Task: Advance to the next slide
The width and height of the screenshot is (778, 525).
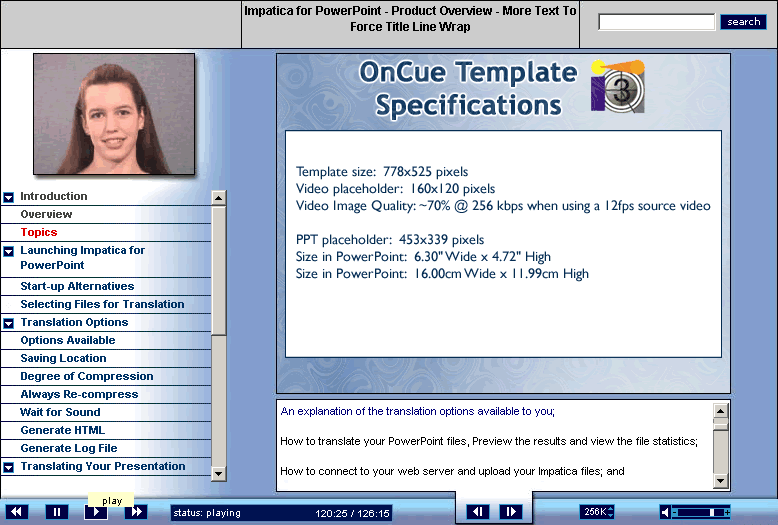Action: [511, 512]
